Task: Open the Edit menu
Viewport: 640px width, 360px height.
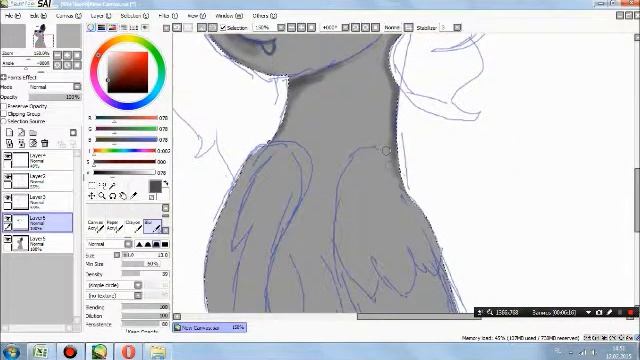Action: point(38,16)
